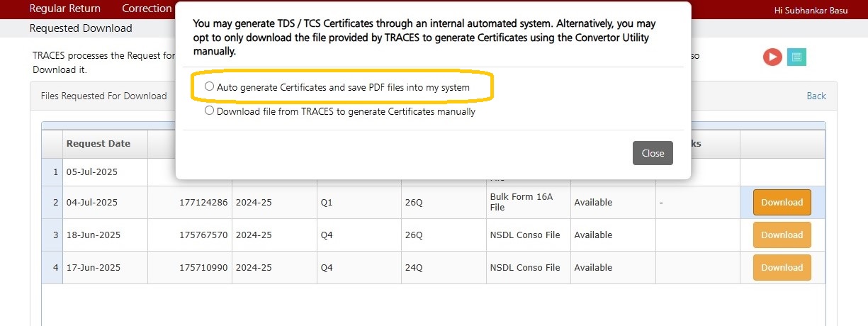Select Auto generate Certificates radio option
This screenshot has width=868, height=326.
(x=209, y=86)
